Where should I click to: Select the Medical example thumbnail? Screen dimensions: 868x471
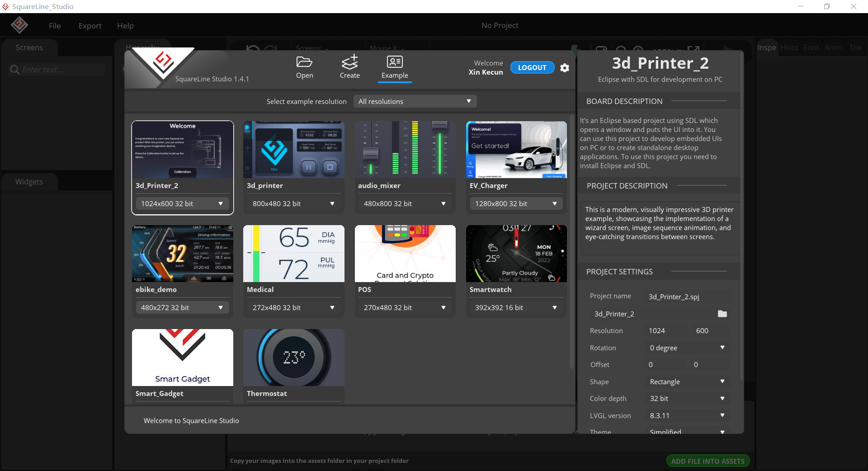tap(294, 254)
